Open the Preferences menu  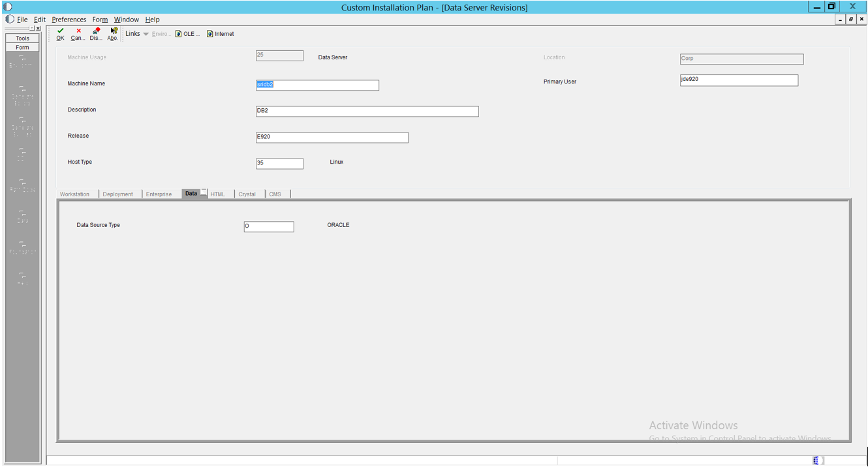click(x=69, y=19)
